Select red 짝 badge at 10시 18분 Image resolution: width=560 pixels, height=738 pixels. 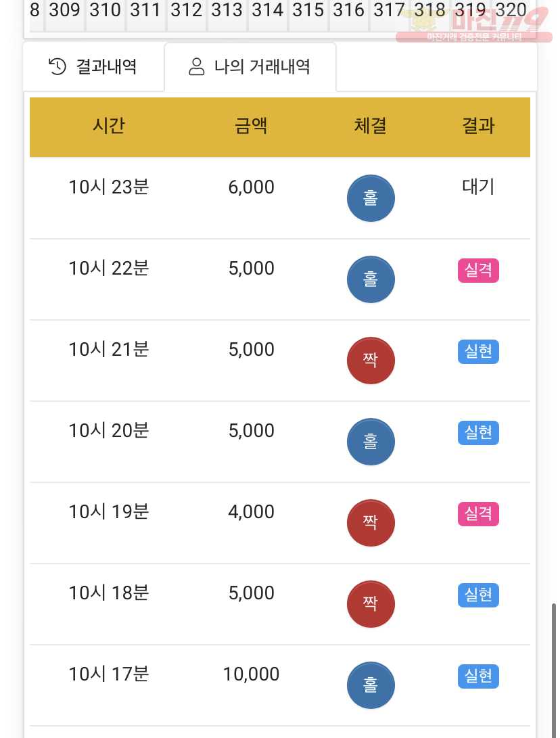(371, 604)
